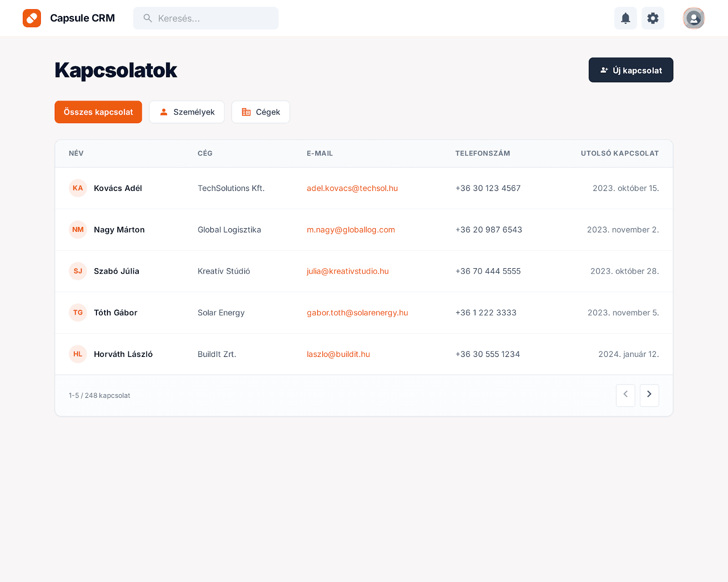
Task: Click Kovács Adél's KA avatar badge
Action: coord(78,188)
